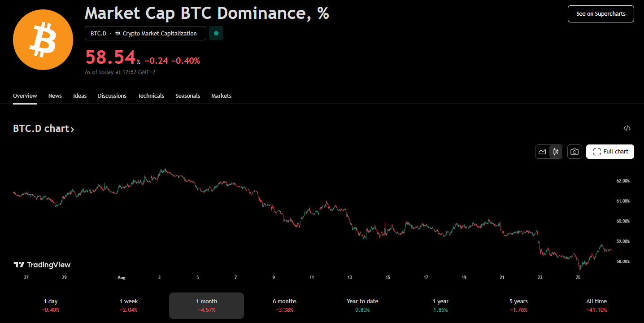This screenshot has height=323, width=644.
Task: Click the green market status indicator
Action: point(216,33)
